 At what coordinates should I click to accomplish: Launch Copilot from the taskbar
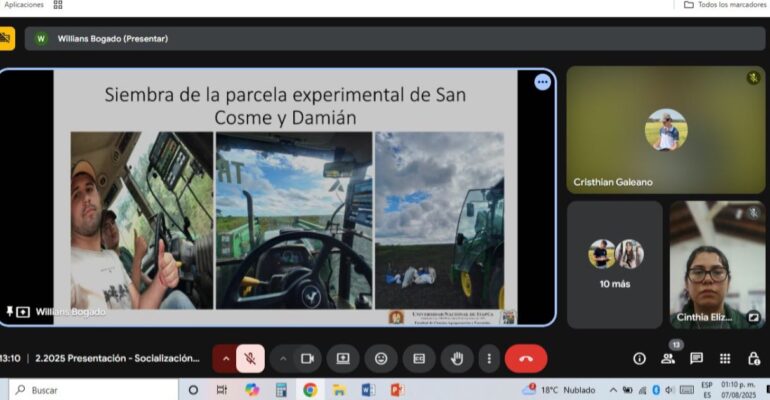coord(252,390)
